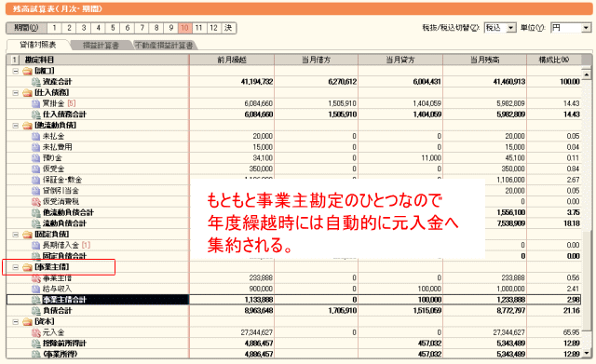Viewport: 596px width, 364px height.
Task: Select highlighted period month 10 button
Action: [184, 28]
